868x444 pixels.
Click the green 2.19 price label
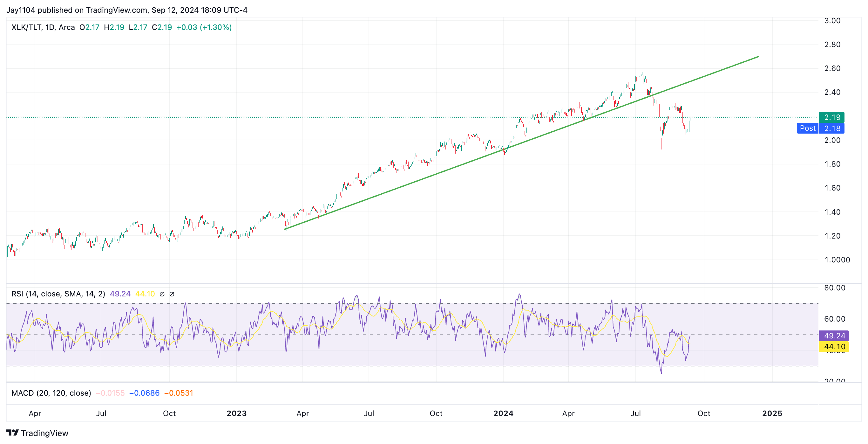[831, 117]
